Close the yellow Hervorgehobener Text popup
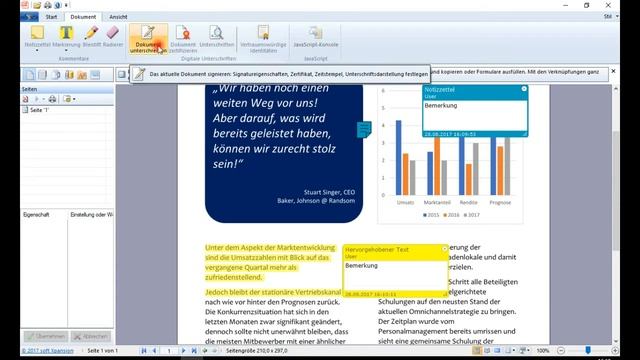Viewport: 640px width, 360px height. [x=444, y=249]
